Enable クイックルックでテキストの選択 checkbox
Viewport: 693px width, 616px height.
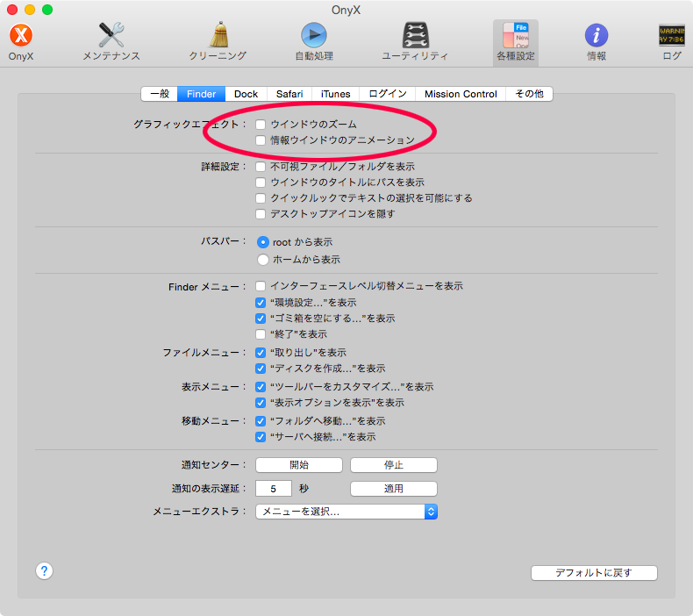[x=261, y=198]
